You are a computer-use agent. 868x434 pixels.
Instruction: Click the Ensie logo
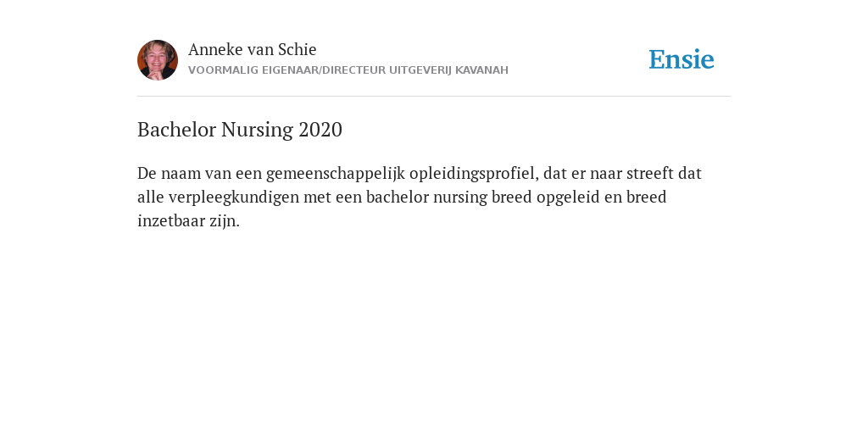point(682,59)
